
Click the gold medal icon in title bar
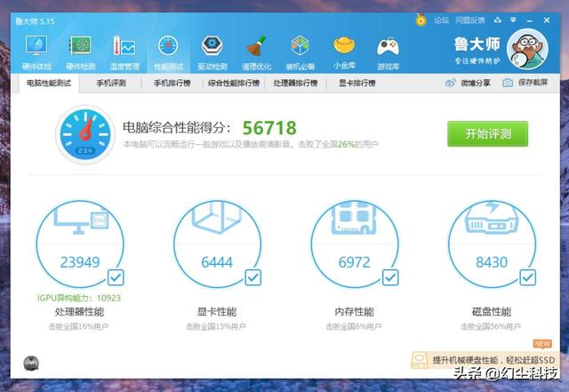[x=421, y=20]
